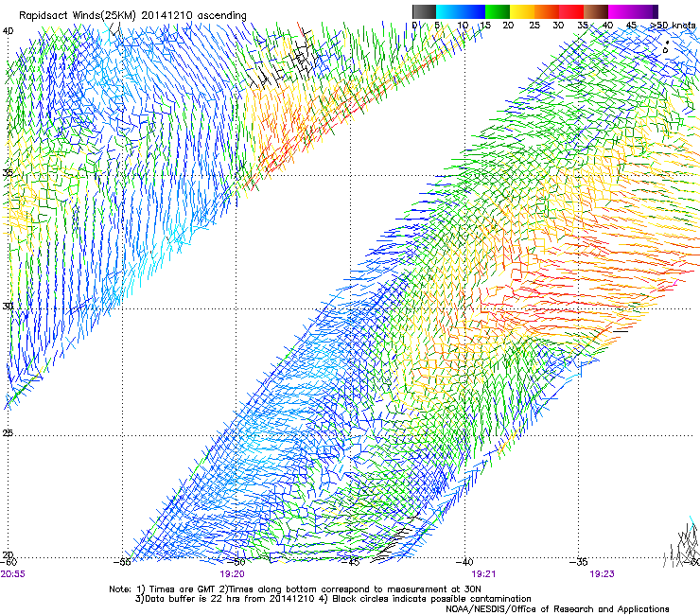Click the '>50 knots' legend label
The width and height of the screenshot is (700, 615).
tap(673, 25)
